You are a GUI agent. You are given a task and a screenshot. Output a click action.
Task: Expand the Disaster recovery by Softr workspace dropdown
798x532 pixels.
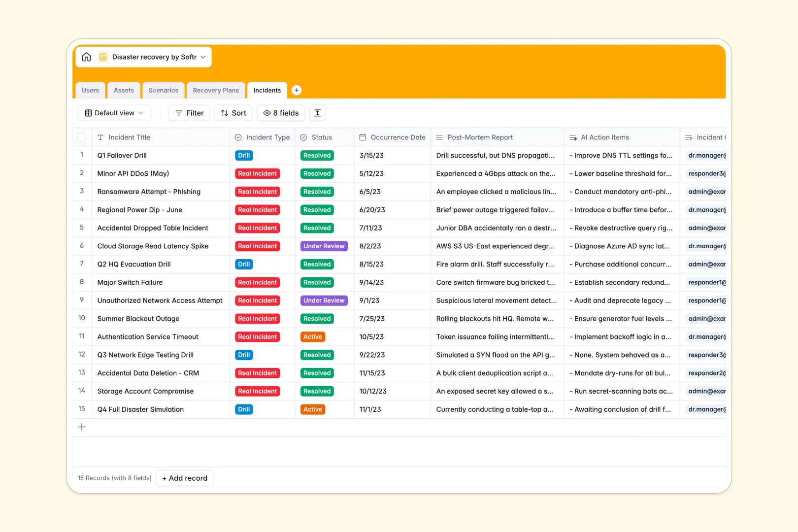203,57
